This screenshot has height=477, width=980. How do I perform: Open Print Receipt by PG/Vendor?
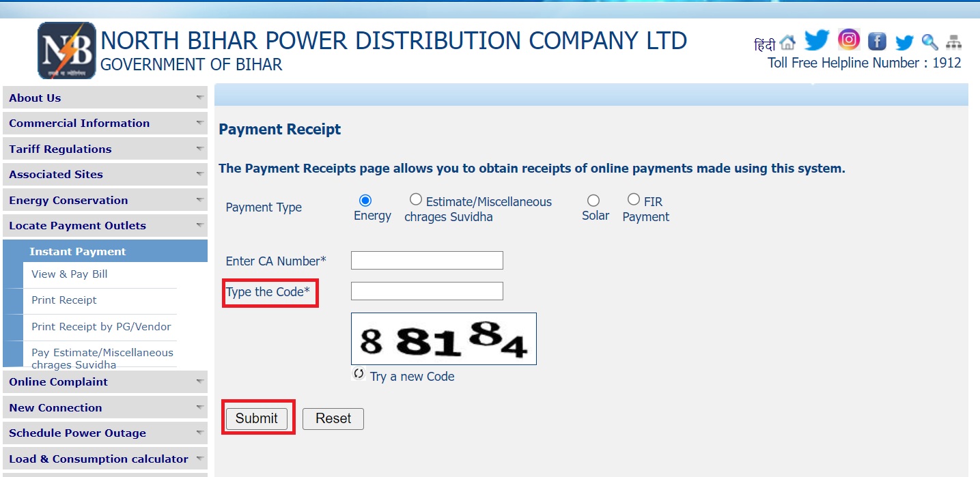point(101,327)
